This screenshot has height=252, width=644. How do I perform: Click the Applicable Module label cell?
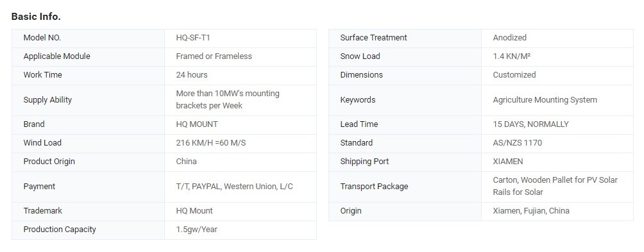[88, 56]
